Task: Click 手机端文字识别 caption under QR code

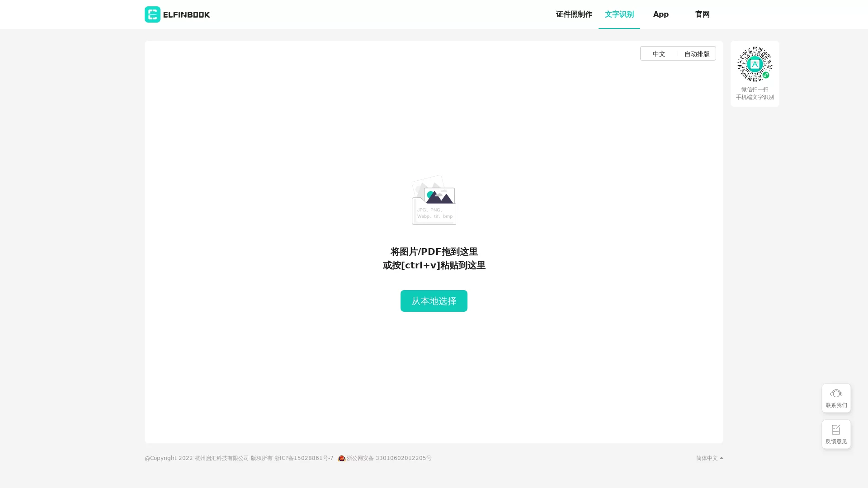Action: pyautogui.click(x=755, y=97)
